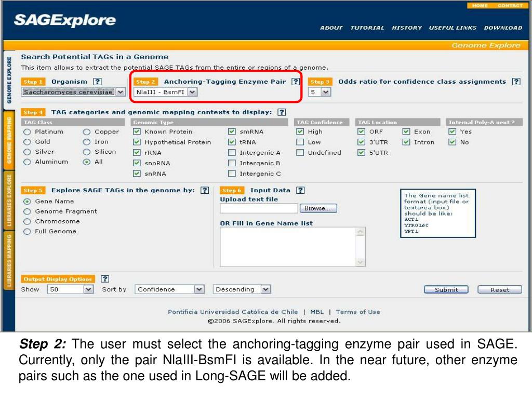Screen dimensions: 532x399
Task: Select the Iron TAG class
Action: [87, 142]
